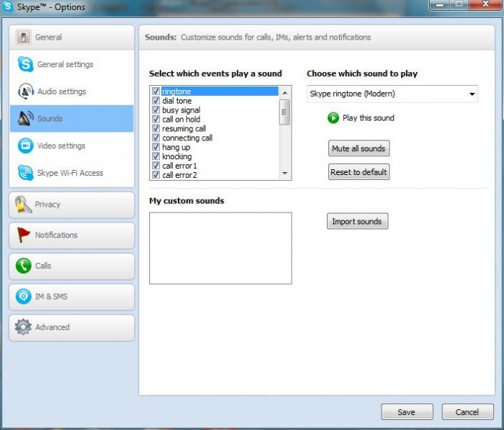Open the IM & SMS section
The width and height of the screenshot is (504, 430).
click(x=72, y=297)
